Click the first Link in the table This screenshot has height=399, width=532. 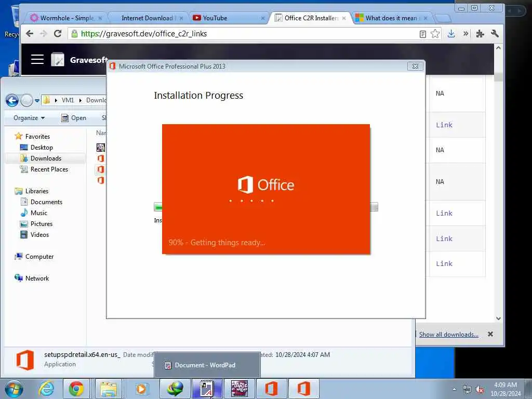444,125
